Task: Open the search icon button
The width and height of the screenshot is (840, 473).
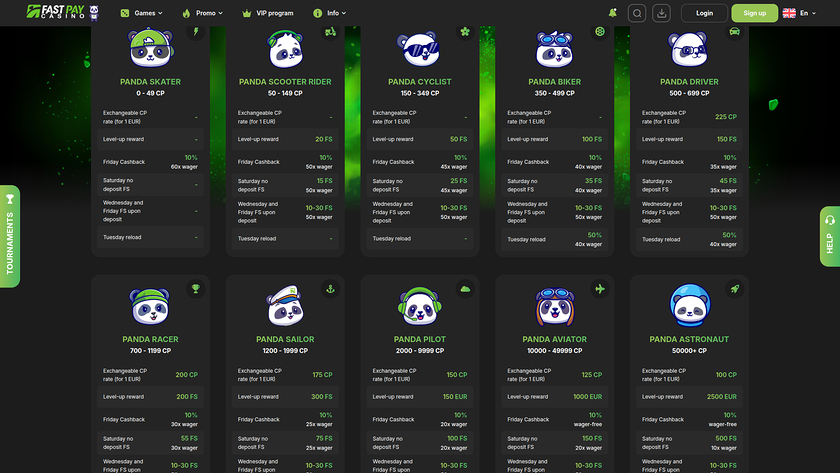Action: coord(637,13)
